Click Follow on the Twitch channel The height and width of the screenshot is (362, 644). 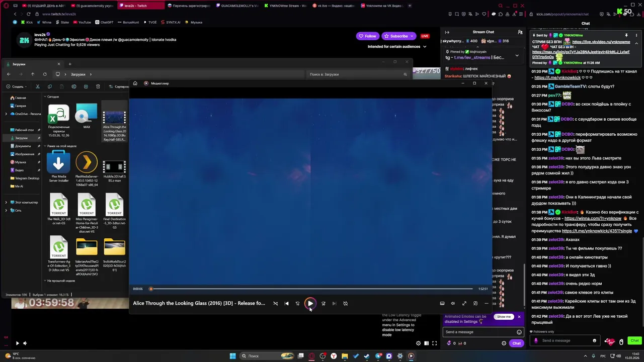367,36
